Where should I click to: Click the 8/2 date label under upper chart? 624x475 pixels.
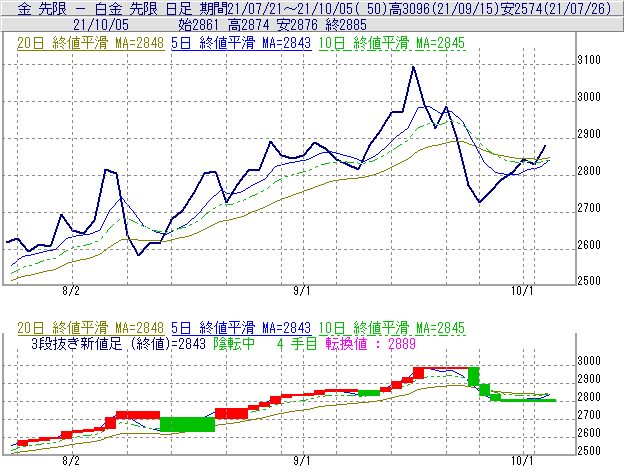71,291
